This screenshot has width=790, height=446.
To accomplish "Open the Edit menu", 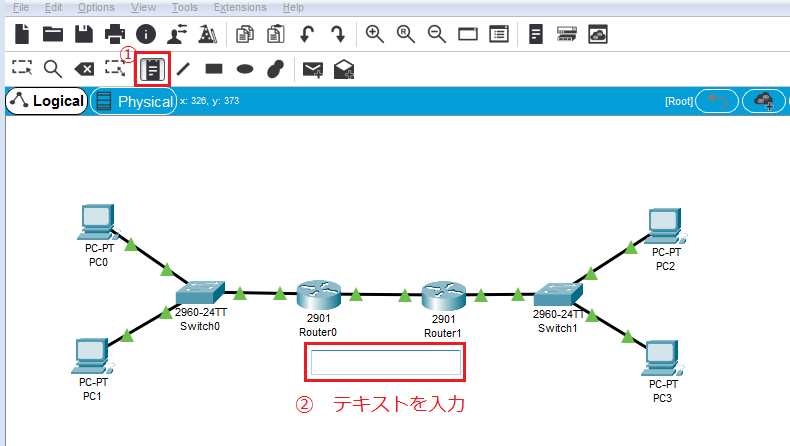I will click(53, 7).
